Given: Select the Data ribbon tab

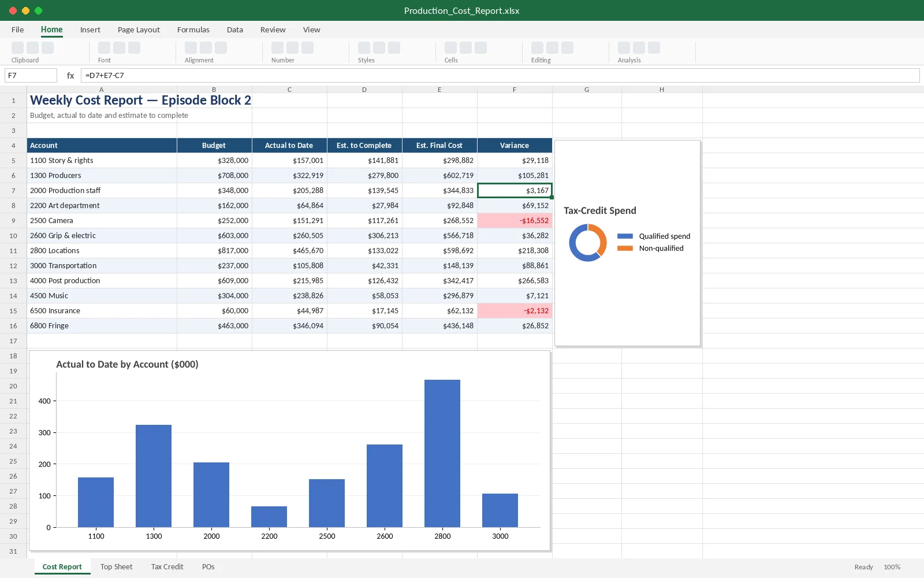Looking at the screenshot, I should click(x=235, y=30).
